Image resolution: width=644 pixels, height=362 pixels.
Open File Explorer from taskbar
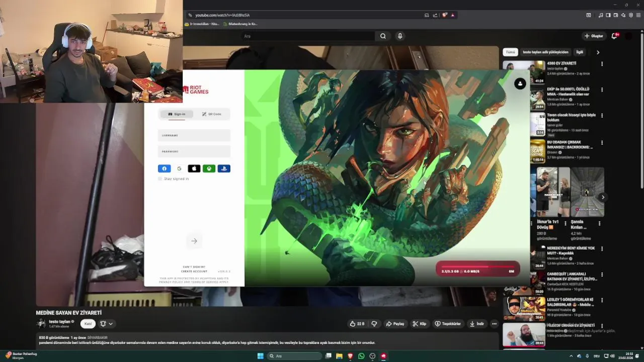[x=339, y=356]
